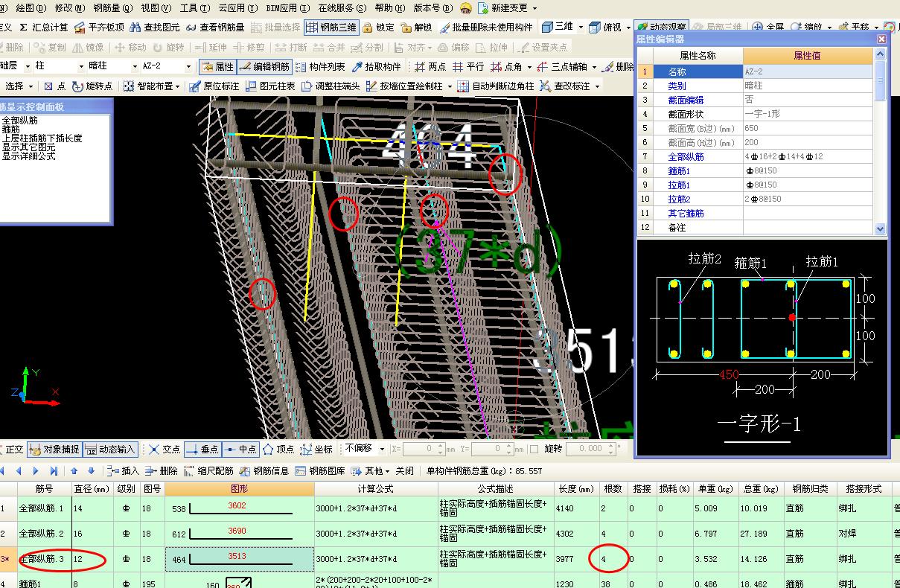Click the 插入 insert row button

click(123, 470)
